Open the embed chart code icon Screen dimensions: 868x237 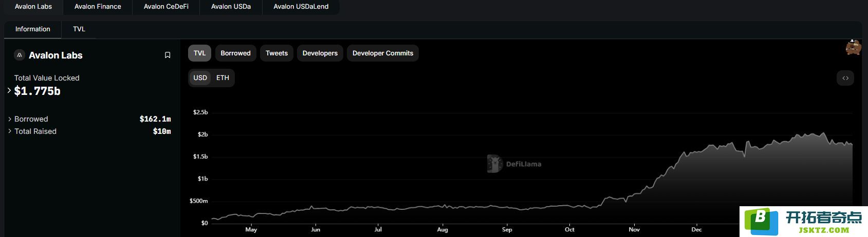845,78
